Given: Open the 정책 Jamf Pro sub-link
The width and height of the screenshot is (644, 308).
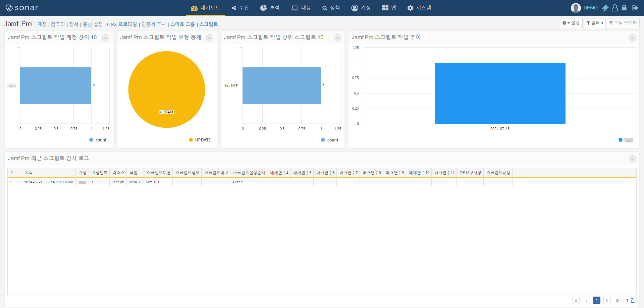Looking at the screenshot, I should [x=74, y=24].
